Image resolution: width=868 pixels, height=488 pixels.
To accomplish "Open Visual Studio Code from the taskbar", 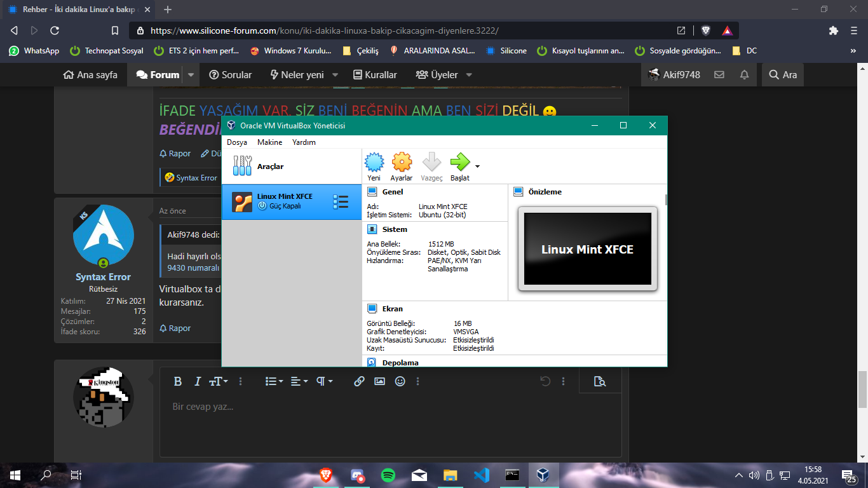I will (x=481, y=475).
